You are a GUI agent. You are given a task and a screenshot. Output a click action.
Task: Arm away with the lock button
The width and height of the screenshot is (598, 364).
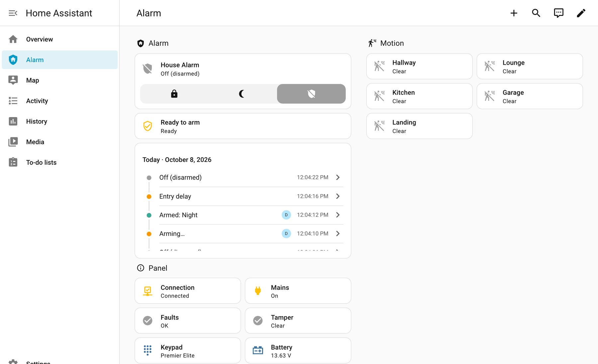coord(174,94)
